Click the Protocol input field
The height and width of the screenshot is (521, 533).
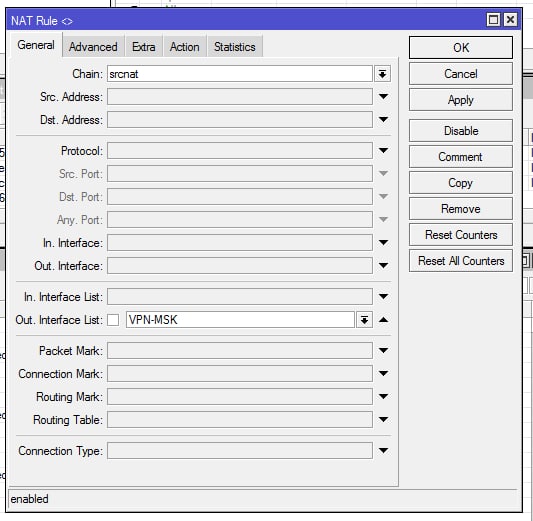240,151
